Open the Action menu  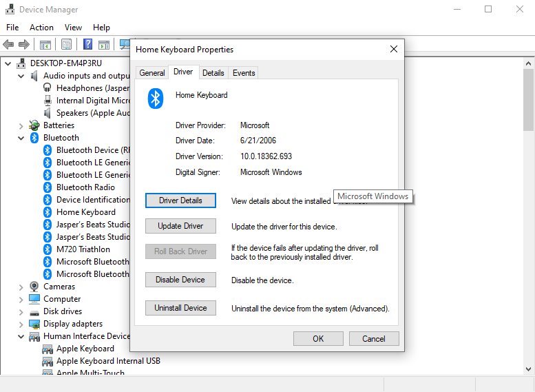[x=41, y=28]
